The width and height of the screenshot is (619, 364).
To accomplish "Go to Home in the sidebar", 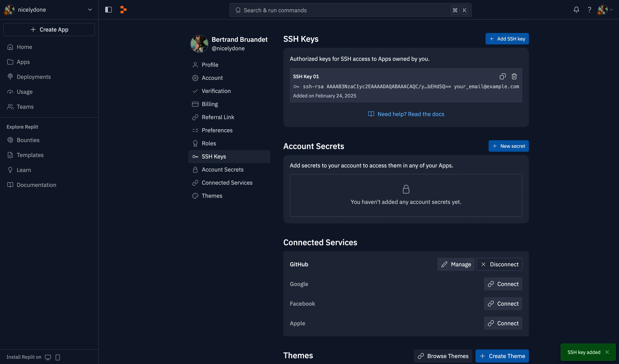I will click(x=49, y=47).
